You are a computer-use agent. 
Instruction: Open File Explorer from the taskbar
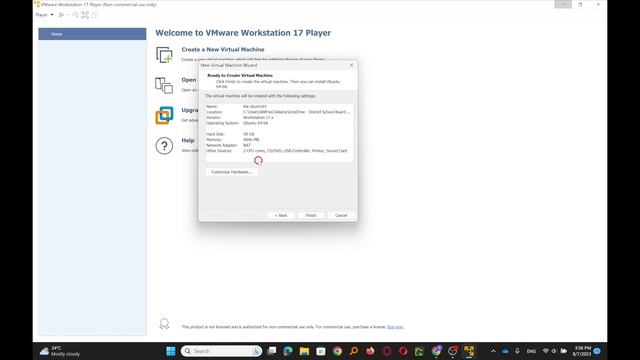304,351
